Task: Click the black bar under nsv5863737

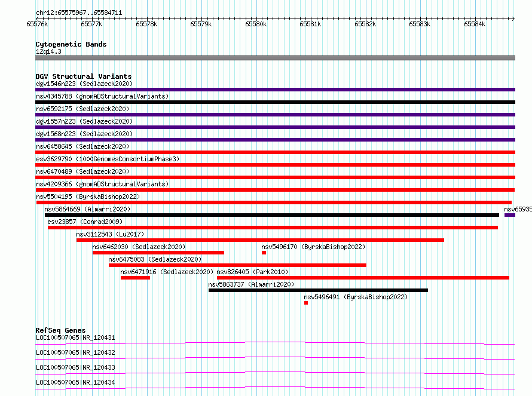Action: click(x=318, y=290)
